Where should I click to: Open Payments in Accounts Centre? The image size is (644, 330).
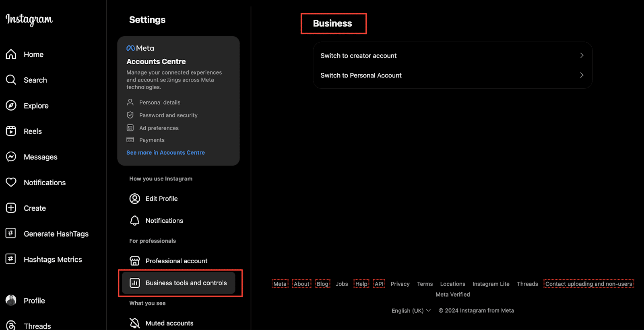pyautogui.click(x=152, y=140)
